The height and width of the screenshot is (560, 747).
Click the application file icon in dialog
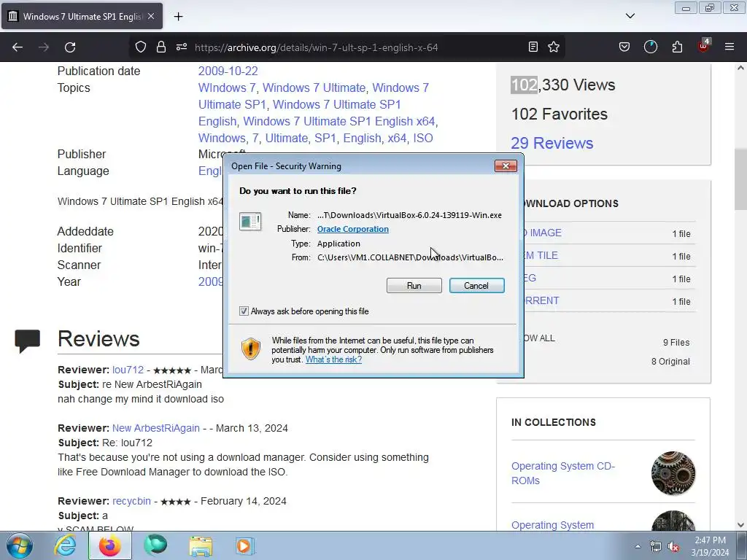250,222
